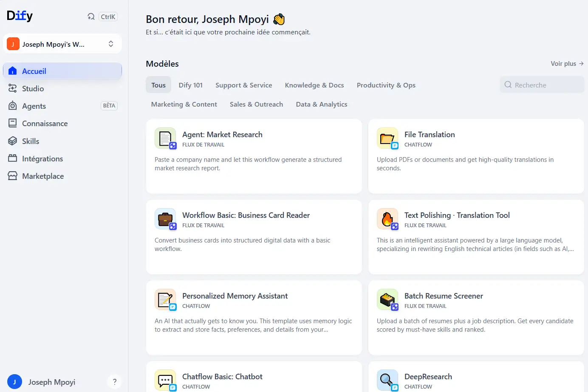Open the quick search CtrlK icon
The image size is (588, 392).
tap(91, 17)
